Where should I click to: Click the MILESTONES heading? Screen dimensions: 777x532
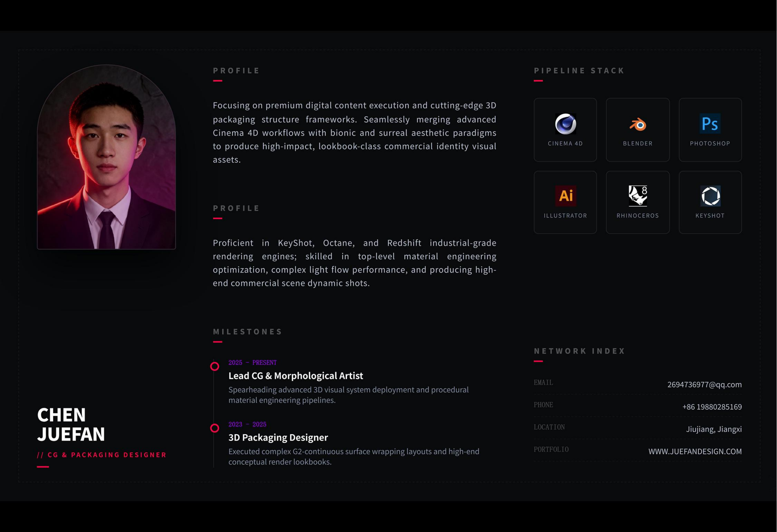coord(248,331)
